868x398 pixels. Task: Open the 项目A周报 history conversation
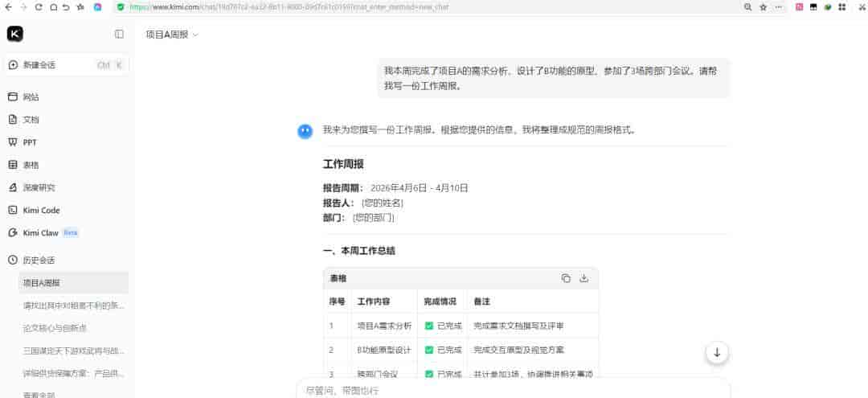(73, 283)
